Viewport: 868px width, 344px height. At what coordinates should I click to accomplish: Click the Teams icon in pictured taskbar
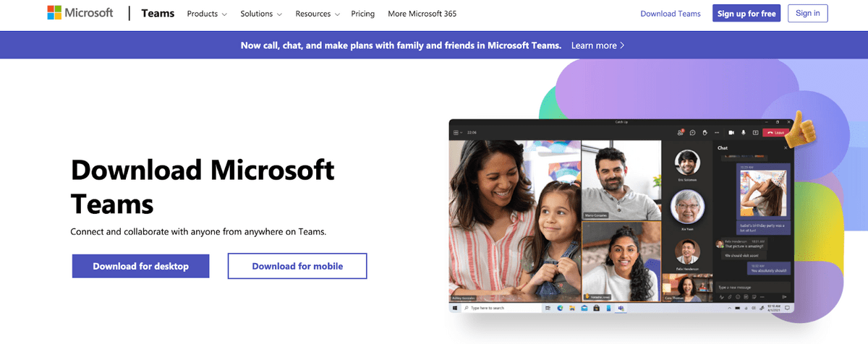point(621,308)
